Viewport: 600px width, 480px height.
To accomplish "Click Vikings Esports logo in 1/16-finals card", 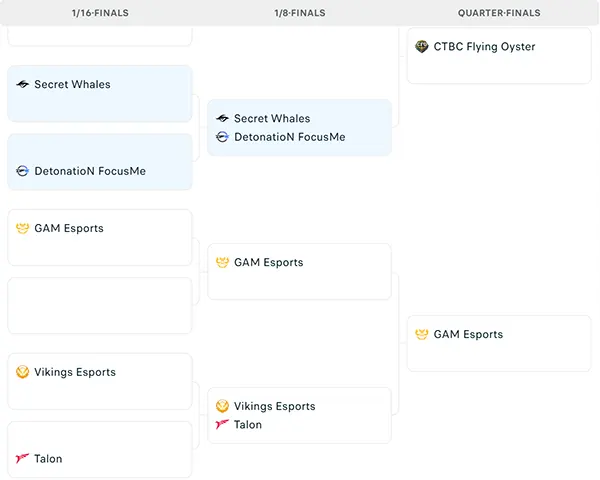I will pyautogui.click(x=23, y=372).
